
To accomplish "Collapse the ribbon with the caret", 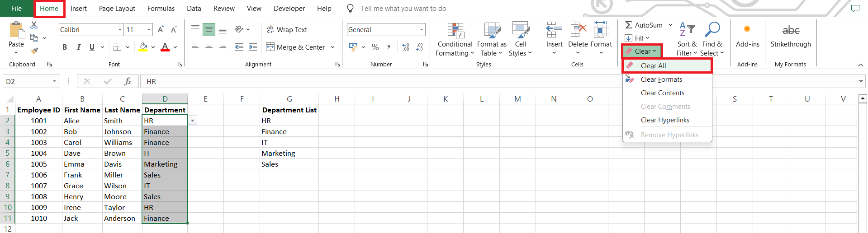I will 860,65.
